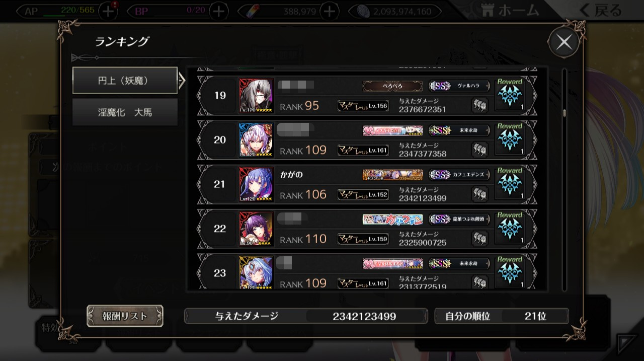The image size is (644, 361).
Task: Close the ランキング dialog
Action: [563, 42]
